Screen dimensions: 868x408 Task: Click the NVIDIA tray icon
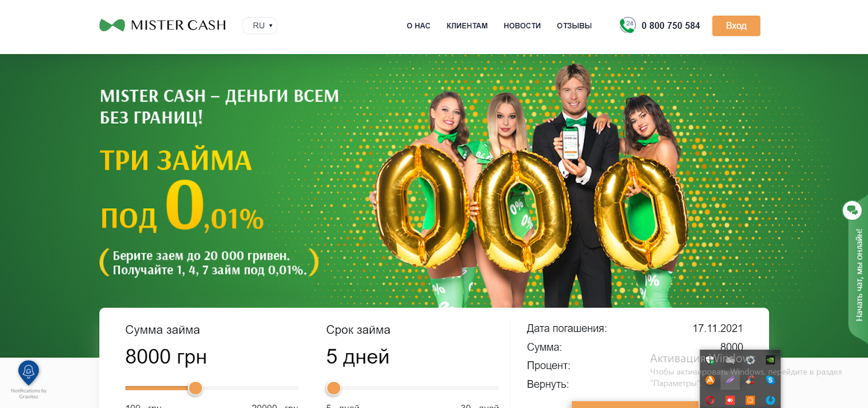coord(770,360)
